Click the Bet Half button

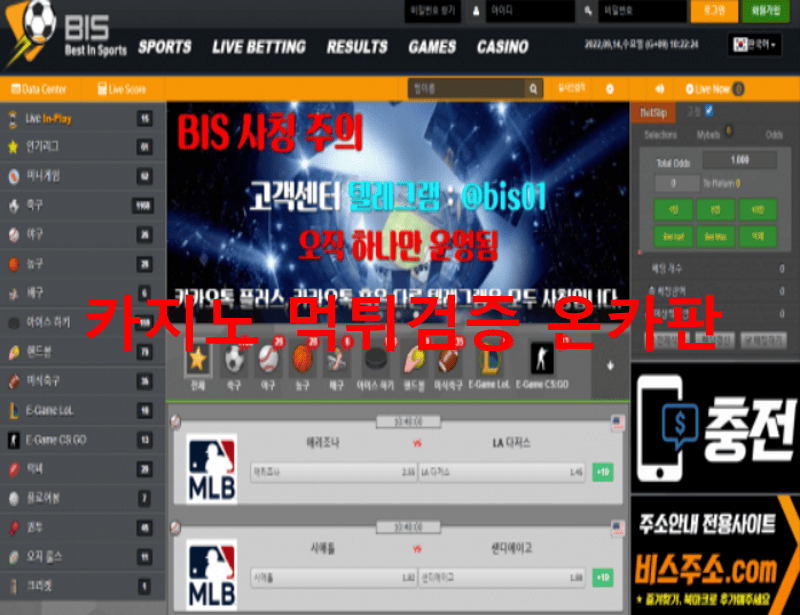(673, 237)
